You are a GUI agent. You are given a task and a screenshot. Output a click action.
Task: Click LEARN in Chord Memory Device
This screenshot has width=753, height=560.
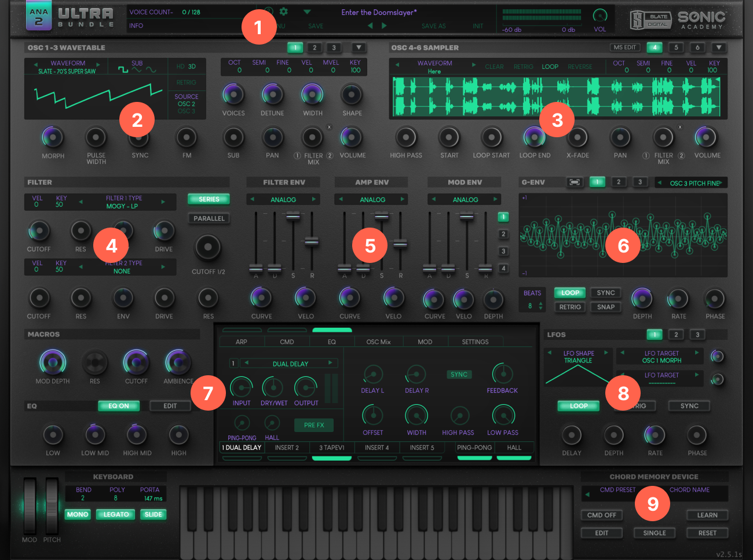point(707,515)
